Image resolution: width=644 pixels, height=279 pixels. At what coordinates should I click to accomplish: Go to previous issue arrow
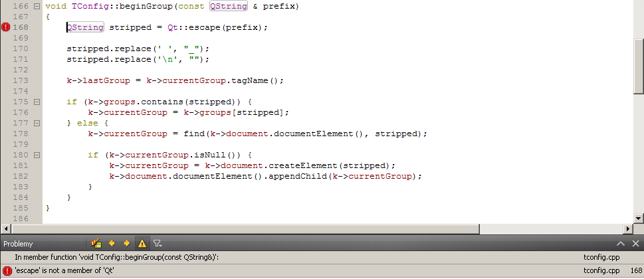click(112, 243)
